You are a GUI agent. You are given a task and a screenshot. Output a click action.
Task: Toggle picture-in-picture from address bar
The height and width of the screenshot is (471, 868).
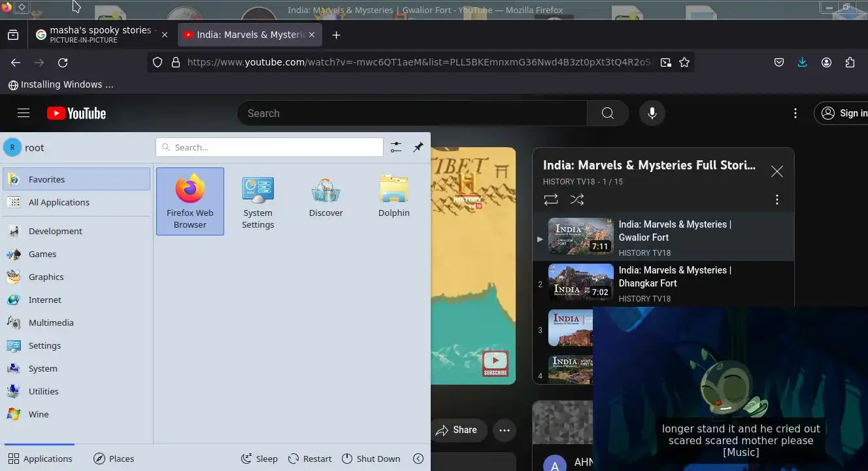tap(665, 62)
